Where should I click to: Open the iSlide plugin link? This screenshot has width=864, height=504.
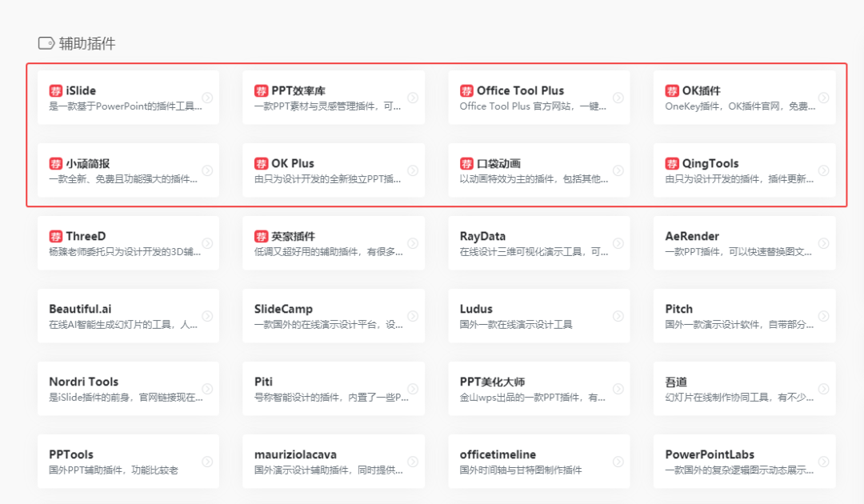tap(81, 91)
